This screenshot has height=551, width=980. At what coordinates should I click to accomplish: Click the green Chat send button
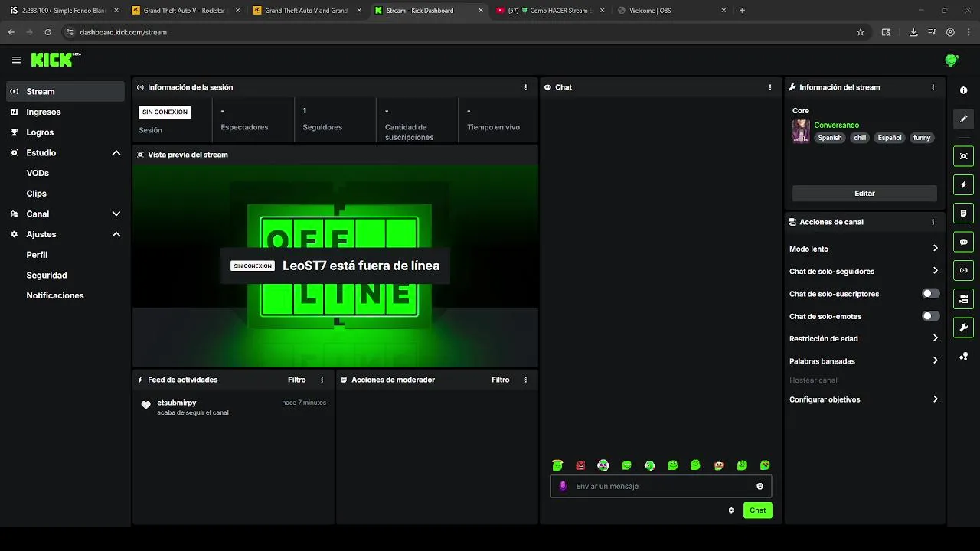click(x=757, y=510)
